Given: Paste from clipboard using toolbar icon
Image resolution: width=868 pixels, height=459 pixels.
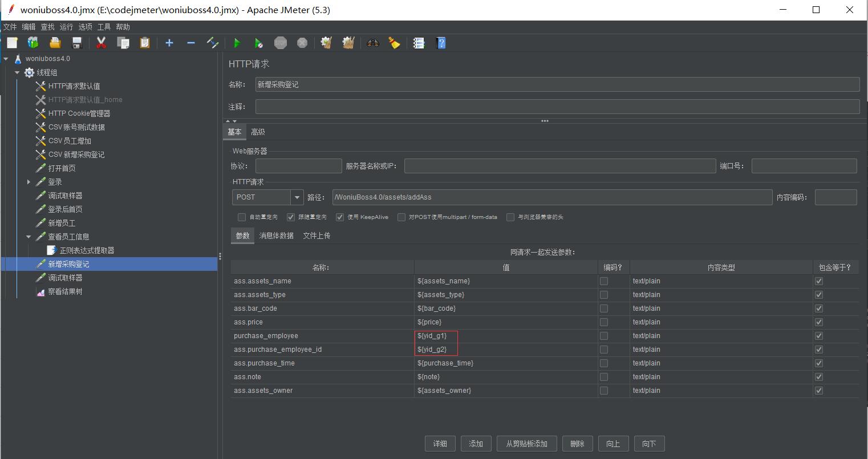Looking at the screenshot, I should point(145,43).
